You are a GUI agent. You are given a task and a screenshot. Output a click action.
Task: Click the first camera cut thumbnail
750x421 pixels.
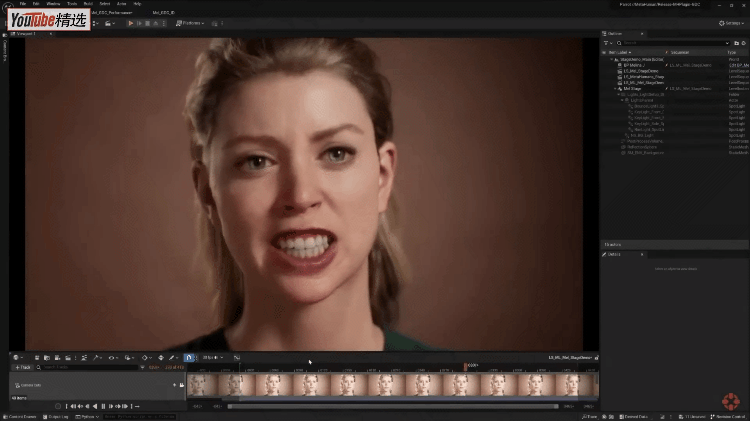203,385
